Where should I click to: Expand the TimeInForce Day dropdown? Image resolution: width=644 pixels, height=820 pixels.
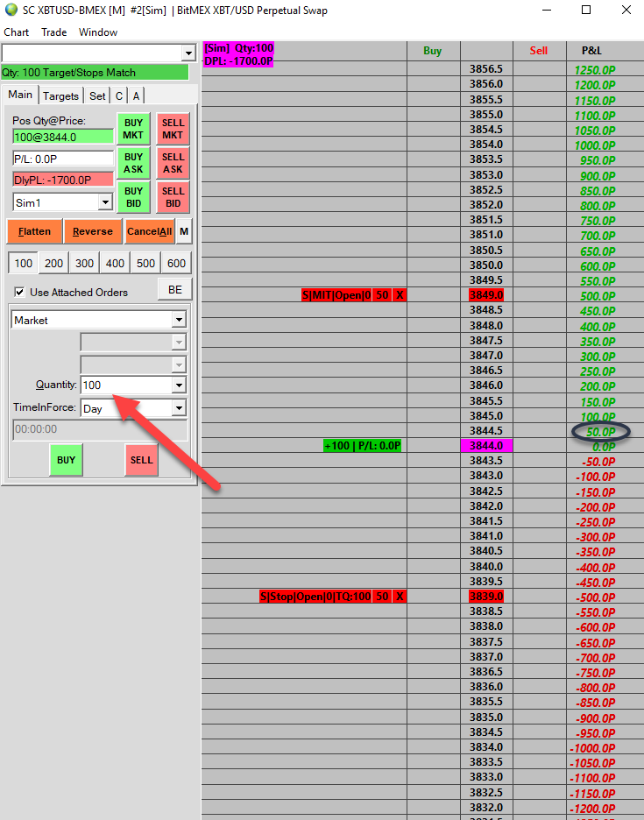pyautogui.click(x=179, y=408)
